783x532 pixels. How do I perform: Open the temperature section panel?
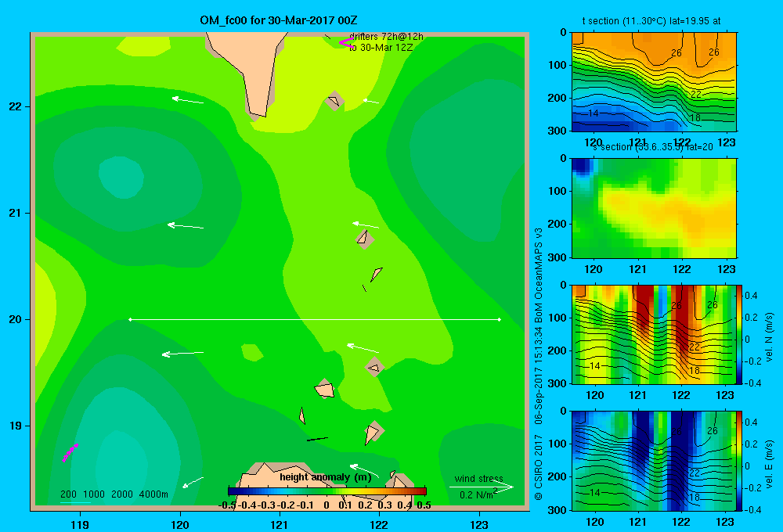(x=654, y=82)
